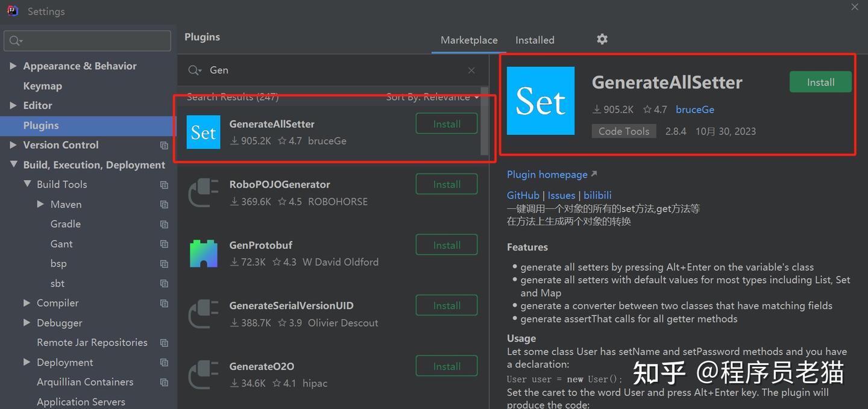The height and width of the screenshot is (409, 868).
Task: Switch to the Installed tab
Action: coord(535,40)
